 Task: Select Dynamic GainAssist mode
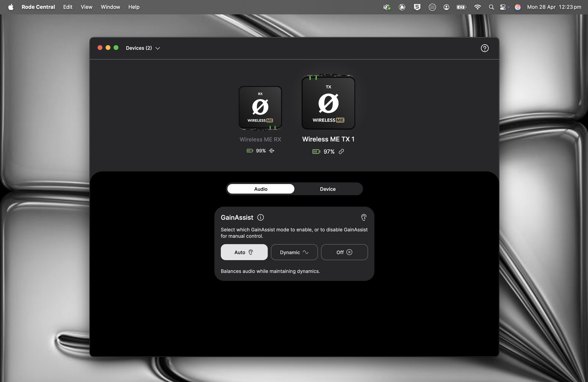(294, 252)
